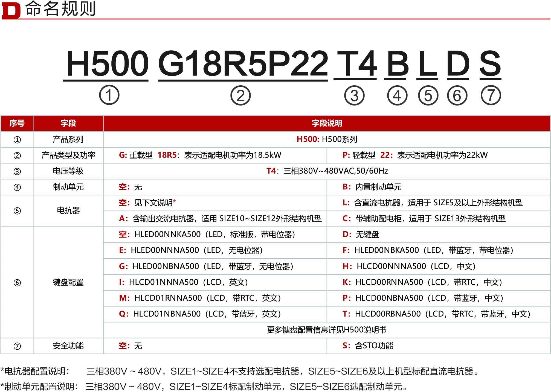Click circled number 4 under B

(397, 95)
